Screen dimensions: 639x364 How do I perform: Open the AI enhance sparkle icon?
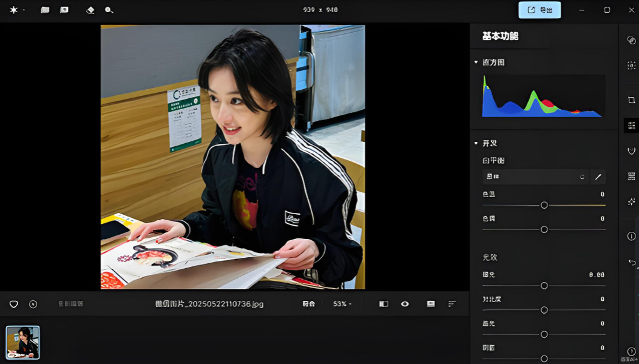631,201
